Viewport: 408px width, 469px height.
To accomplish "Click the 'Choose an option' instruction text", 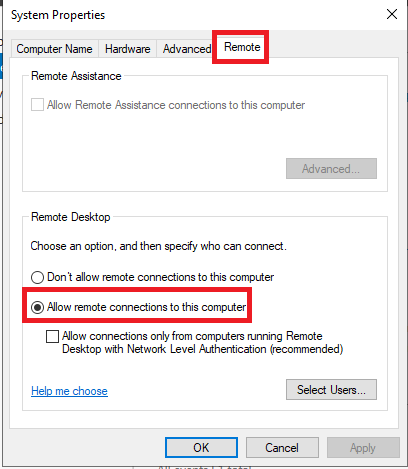I will coord(158,246).
